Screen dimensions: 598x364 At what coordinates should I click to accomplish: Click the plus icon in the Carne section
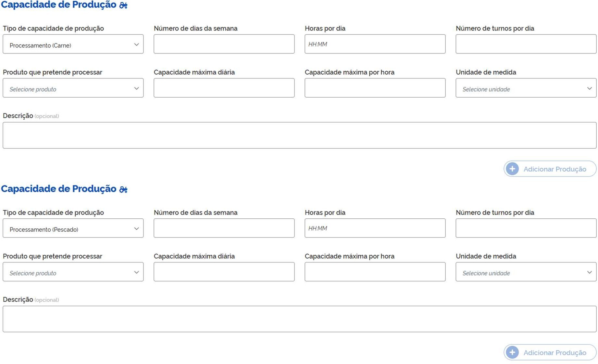coord(512,169)
